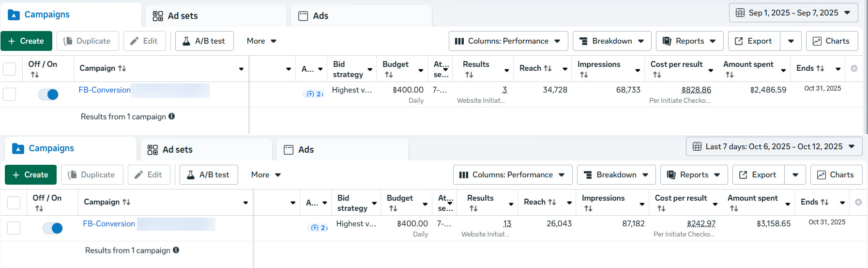Open the FB-Conversion campaign link showing 13 results

coord(109,224)
